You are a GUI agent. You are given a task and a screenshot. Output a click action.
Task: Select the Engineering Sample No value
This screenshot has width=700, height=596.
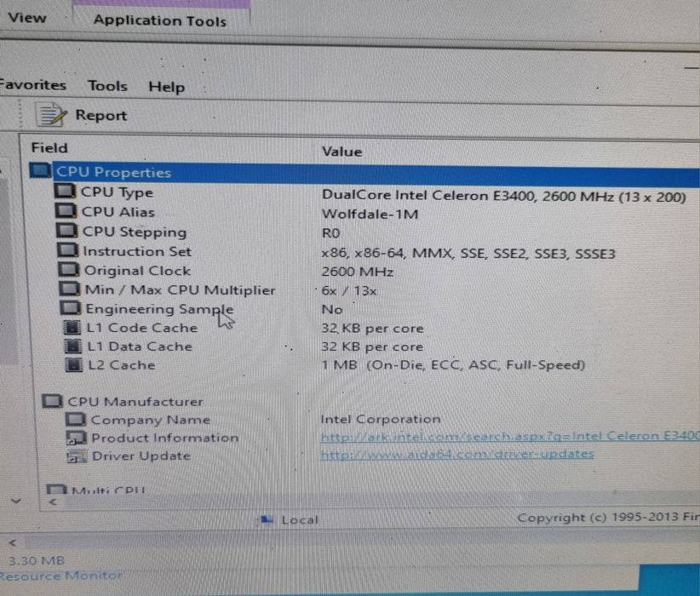332,309
